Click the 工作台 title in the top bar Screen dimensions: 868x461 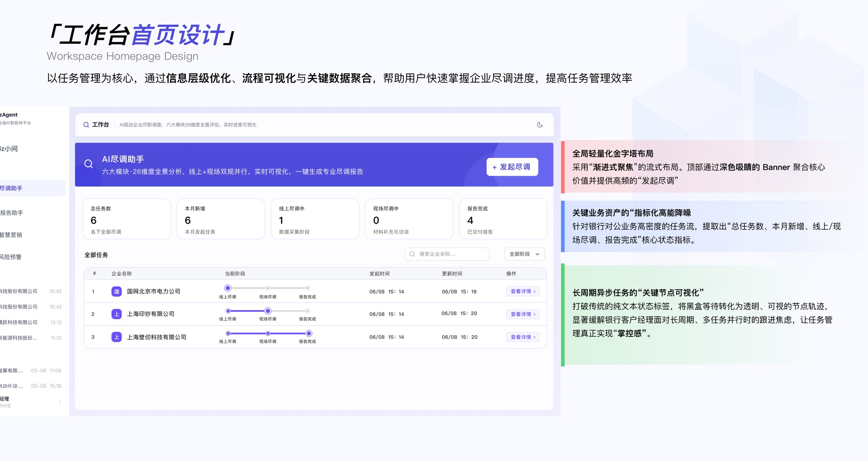[100, 125]
